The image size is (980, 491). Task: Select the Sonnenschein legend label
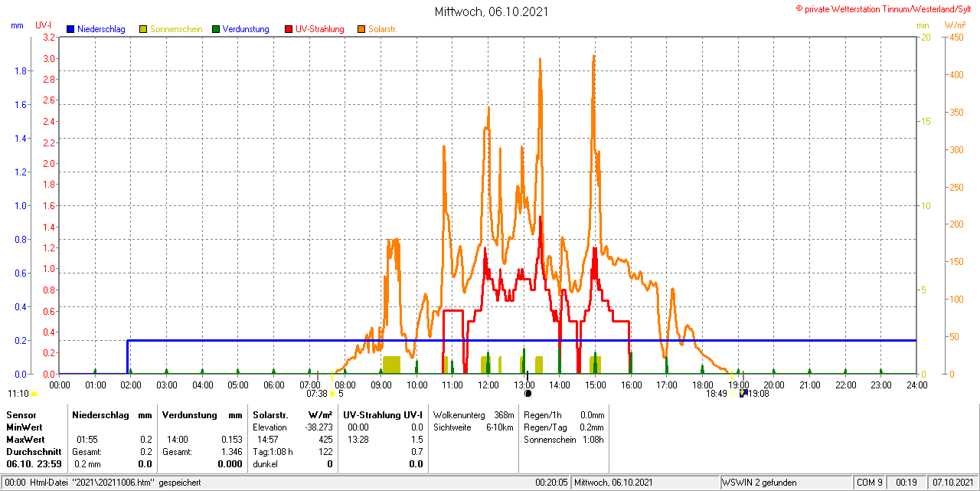pos(176,29)
